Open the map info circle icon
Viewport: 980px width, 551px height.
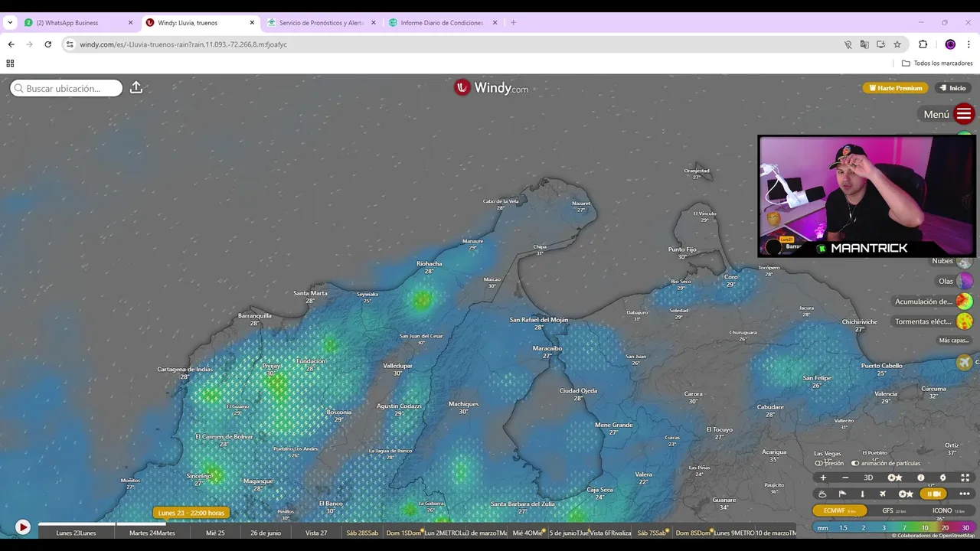tap(921, 478)
